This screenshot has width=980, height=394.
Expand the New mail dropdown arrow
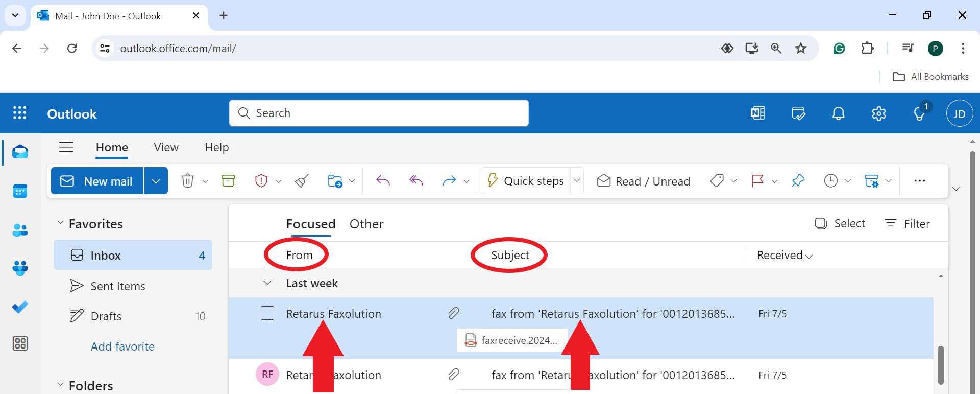pyautogui.click(x=156, y=181)
